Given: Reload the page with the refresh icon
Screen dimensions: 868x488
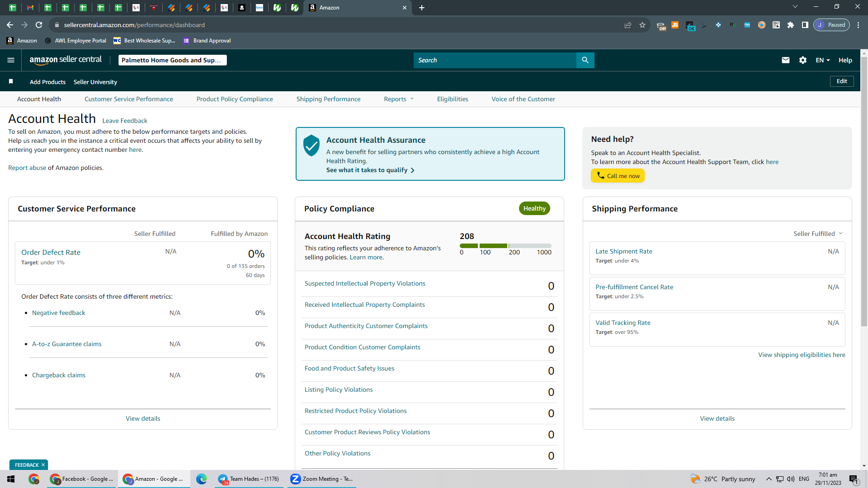Looking at the screenshot, I should (x=39, y=25).
